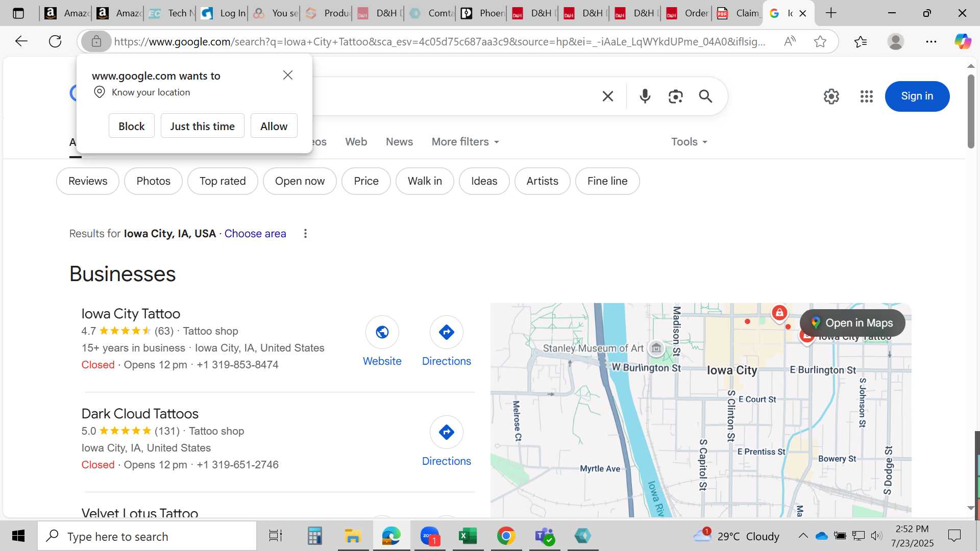This screenshot has height=551, width=980.
Task: Open Google Chrome from taskbar
Action: point(506,536)
